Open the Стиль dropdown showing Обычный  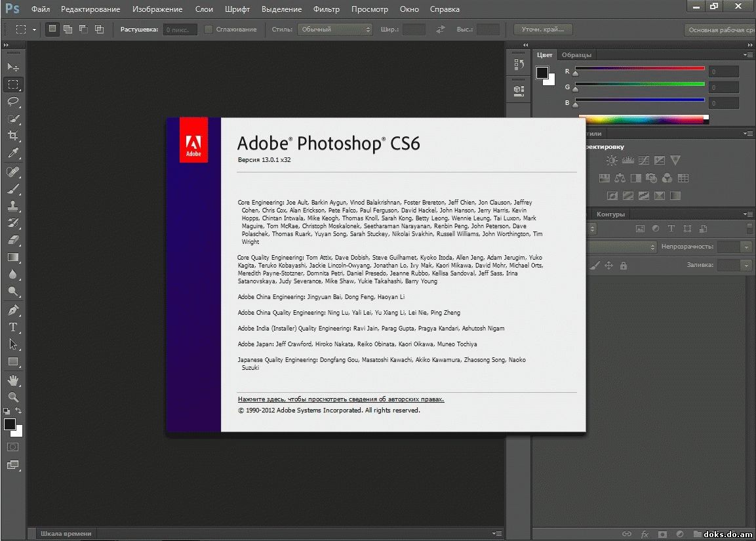click(335, 30)
